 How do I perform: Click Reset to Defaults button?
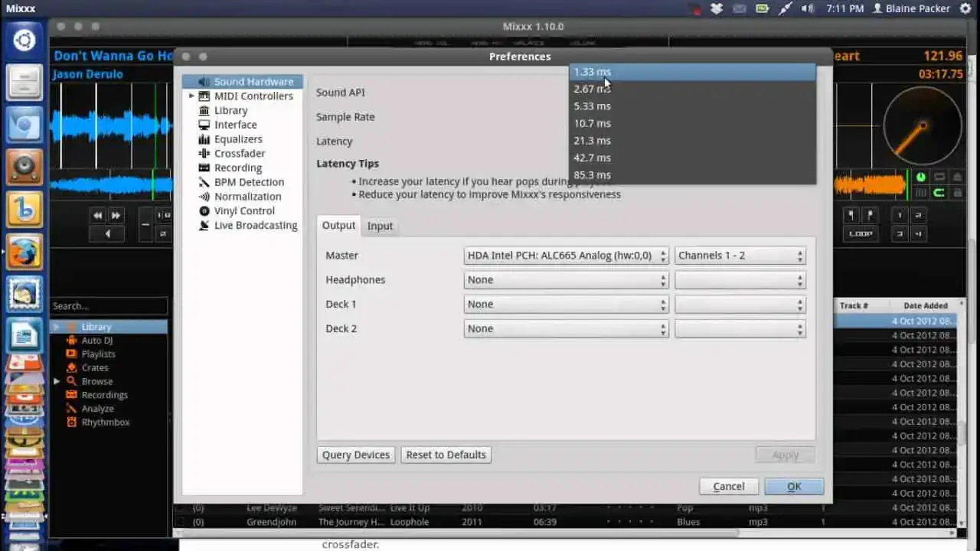446,455
